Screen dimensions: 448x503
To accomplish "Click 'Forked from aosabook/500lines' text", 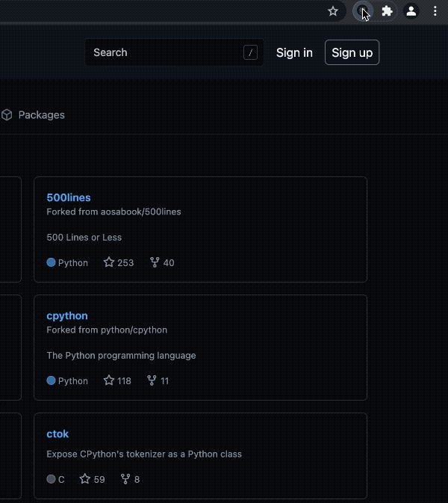I will click(113, 212).
